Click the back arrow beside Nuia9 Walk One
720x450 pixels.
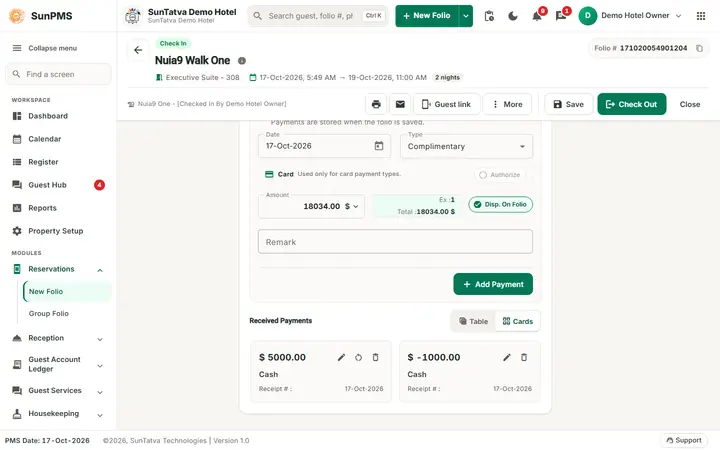[138, 50]
